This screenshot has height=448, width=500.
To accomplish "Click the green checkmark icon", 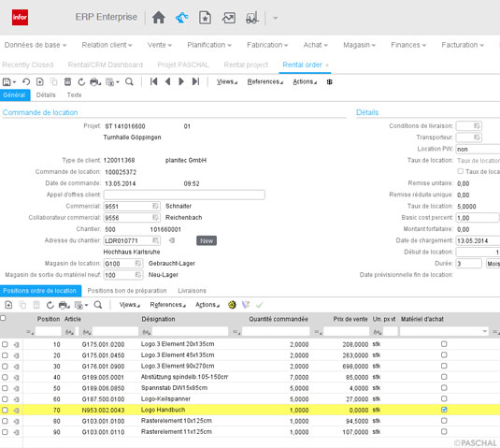I will [x=259, y=305].
